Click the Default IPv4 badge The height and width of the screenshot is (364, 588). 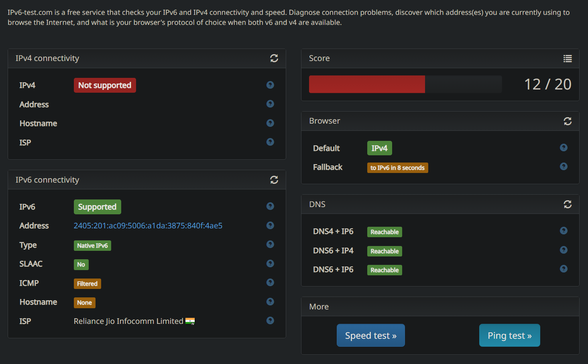coord(379,148)
